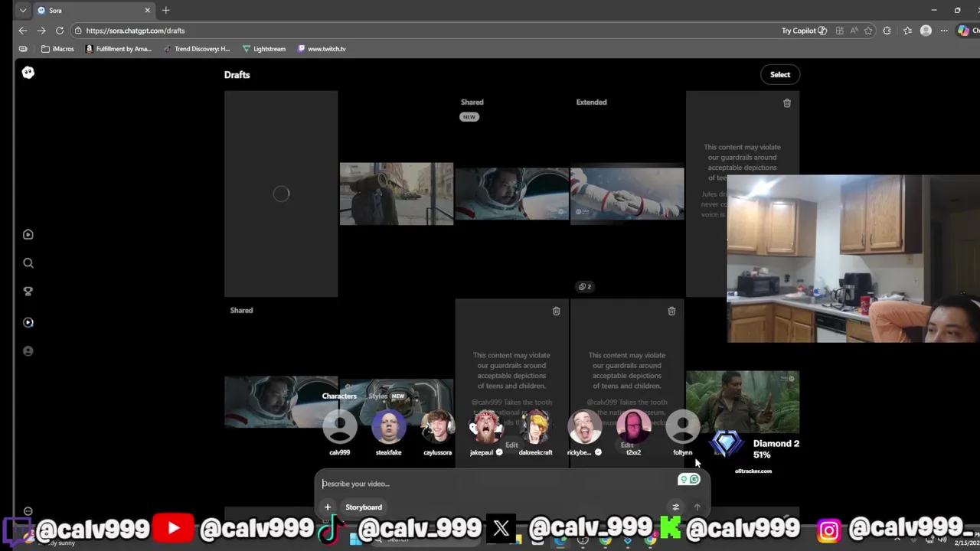Open the Drafts icon in the sidebar
The width and height of the screenshot is (980, 551).
coord(28,322)
